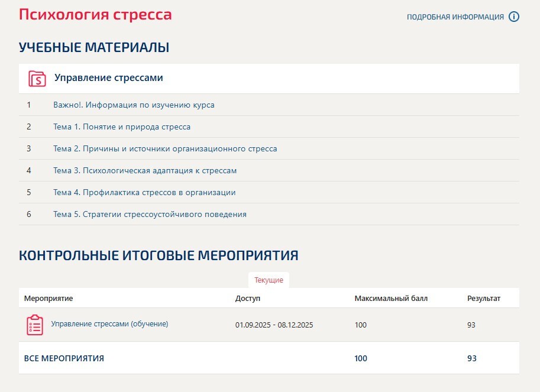
Task: Open Тема 1. Понятие и природа стресса
Action: [x=122, y=127]
